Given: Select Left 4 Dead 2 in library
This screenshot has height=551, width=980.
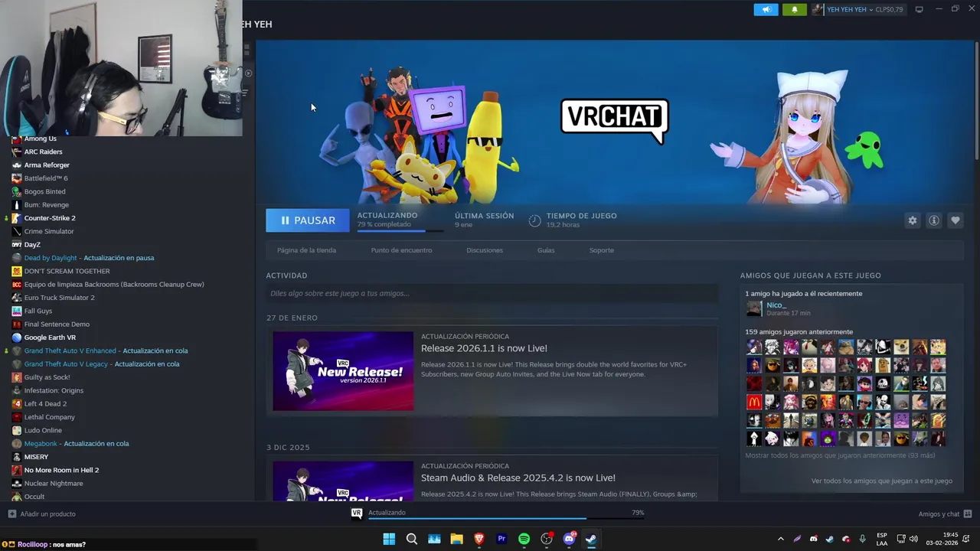Looking at the screenshot, I should (x=45, y=404).
